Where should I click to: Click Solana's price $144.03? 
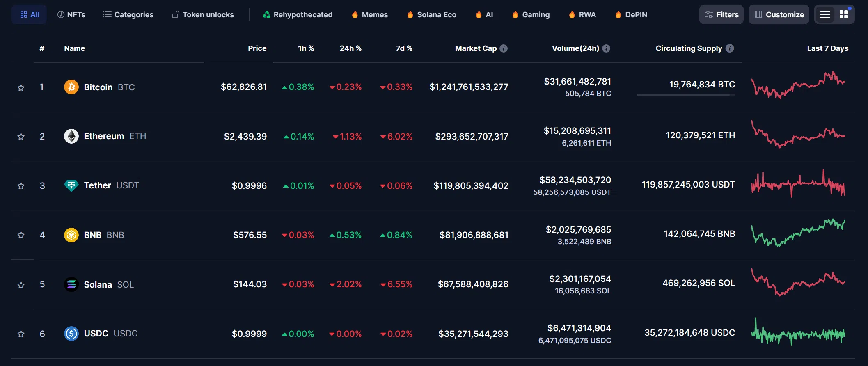250,284
